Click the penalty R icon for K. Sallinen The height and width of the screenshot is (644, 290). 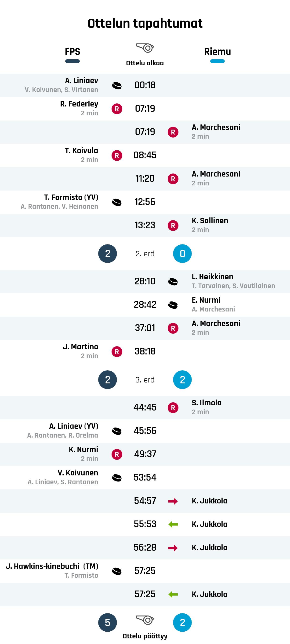173,226
